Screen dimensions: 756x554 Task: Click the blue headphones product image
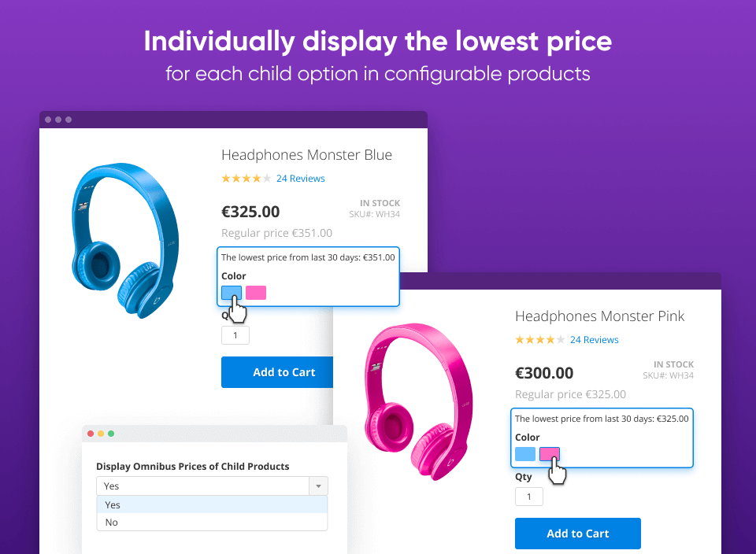(125, 240)
